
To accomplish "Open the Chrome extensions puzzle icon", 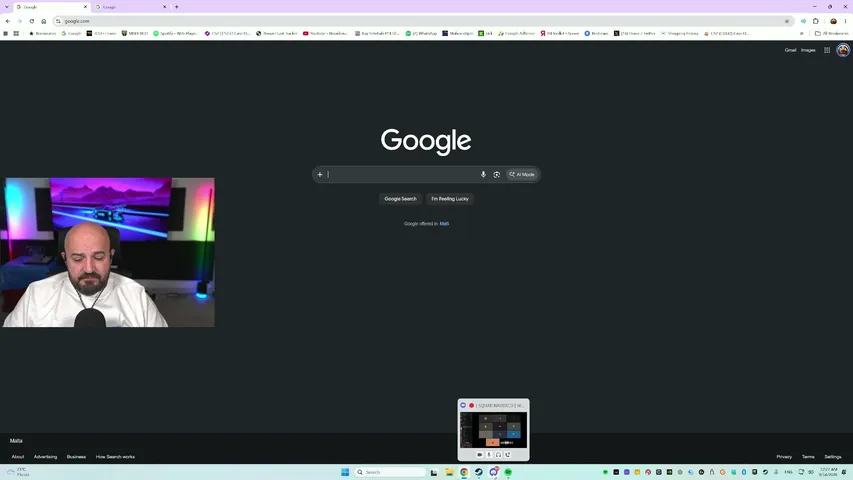I will [815, 21].
